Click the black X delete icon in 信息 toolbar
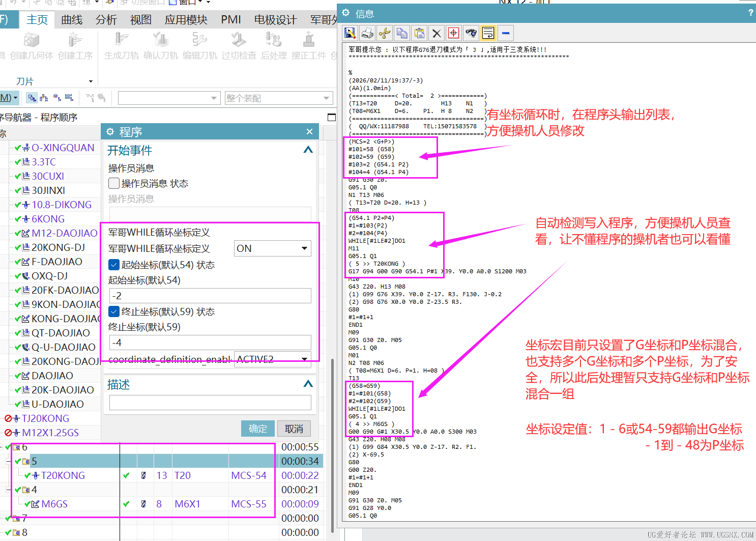Screen dimensions: 756x541 click(x=437, y=33)
